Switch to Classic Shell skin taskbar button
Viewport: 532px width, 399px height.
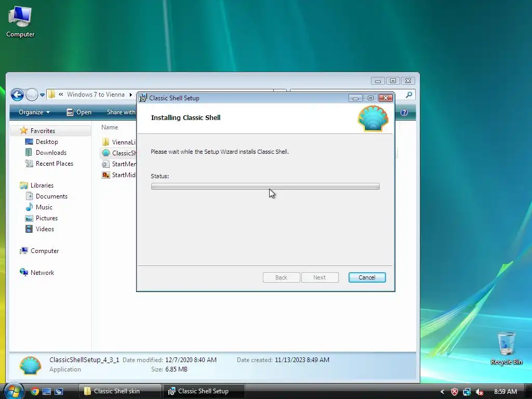pos(120,391)
